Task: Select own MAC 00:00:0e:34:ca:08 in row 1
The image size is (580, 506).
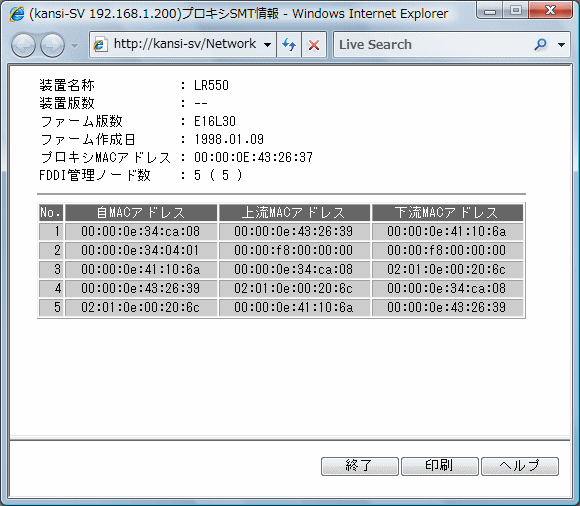Action: [x=141, y=232]
